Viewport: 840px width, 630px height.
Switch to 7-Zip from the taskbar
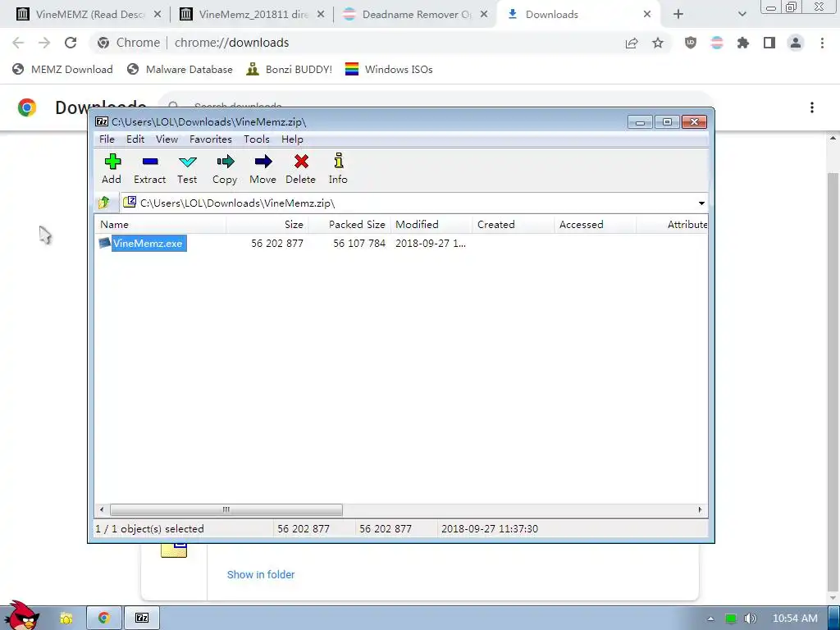point(142,619)
